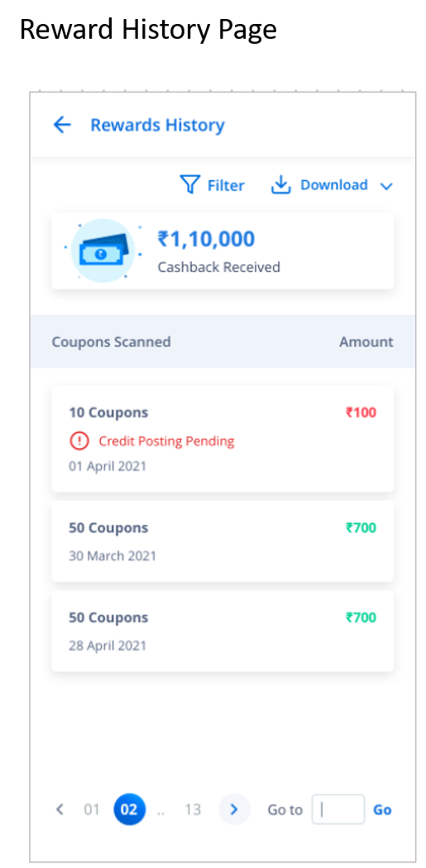Select page 13 in pagination
426x868 pixels.
[193, 809]
